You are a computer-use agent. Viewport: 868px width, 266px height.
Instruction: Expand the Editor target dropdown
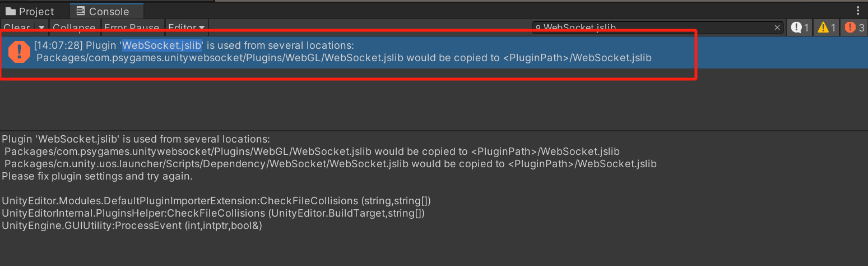187,27
